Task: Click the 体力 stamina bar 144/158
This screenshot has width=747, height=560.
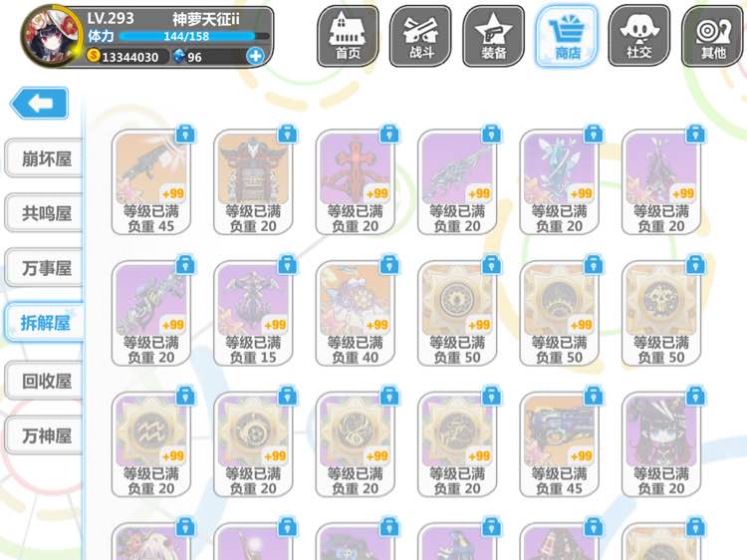Action: (x=194, y=36)
